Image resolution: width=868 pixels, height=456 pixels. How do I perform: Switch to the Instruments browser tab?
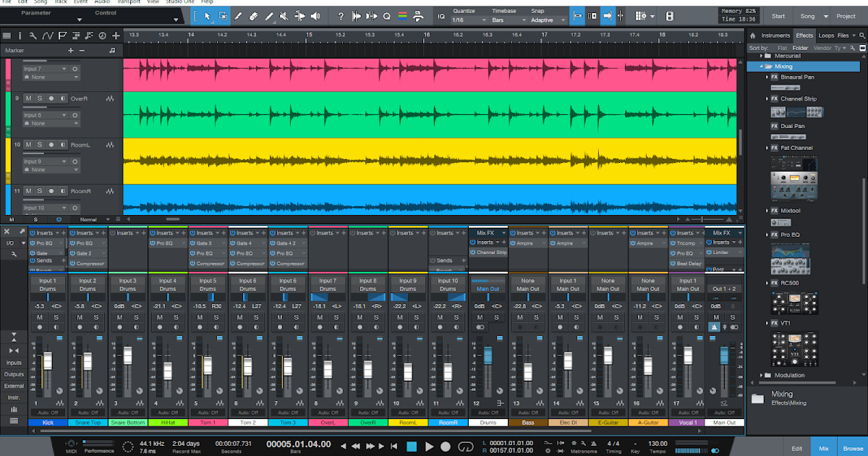coord(775,35)
